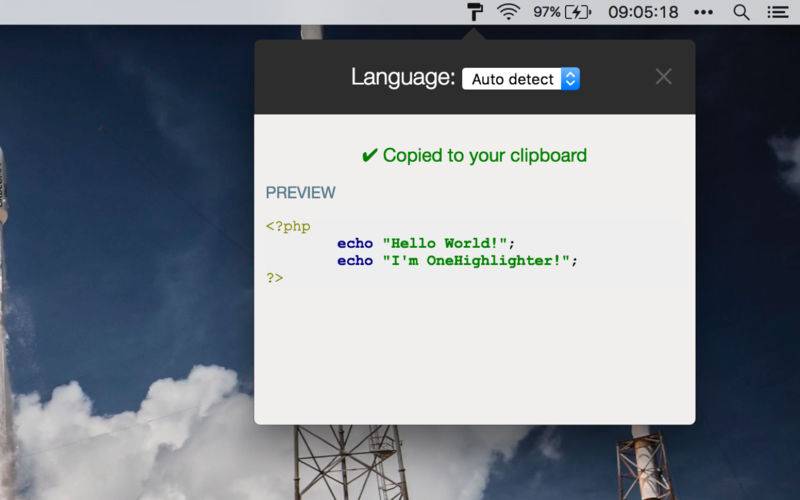Image resolution: width=800 pixels, height=500 pixels.
Task: Click the OneHighlighter paint roller menu bar icon
Action: coord(474,12)
